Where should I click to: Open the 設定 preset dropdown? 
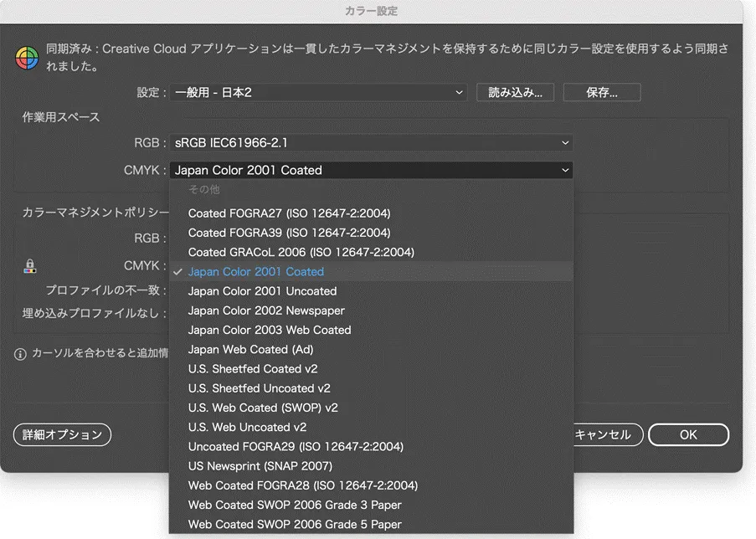[318, 92]
